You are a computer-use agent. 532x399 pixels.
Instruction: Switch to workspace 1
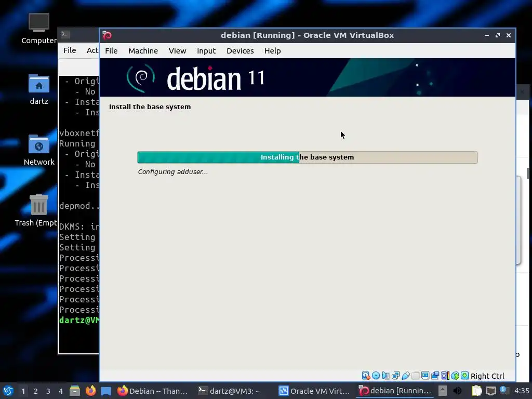(x=23, y=391)
